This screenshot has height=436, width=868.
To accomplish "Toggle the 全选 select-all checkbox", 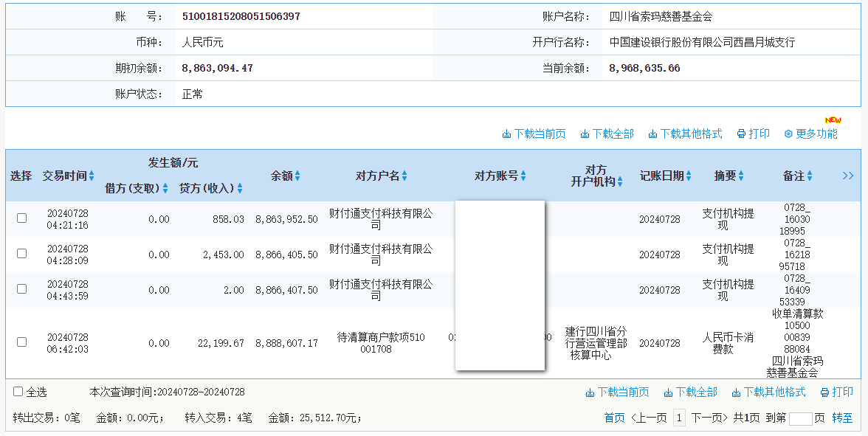I will click(18, 392).
